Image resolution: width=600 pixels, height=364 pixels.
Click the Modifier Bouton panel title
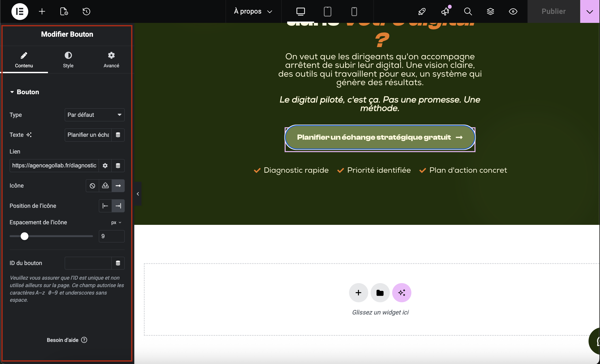pyautogui.click(x=67, y=34)
